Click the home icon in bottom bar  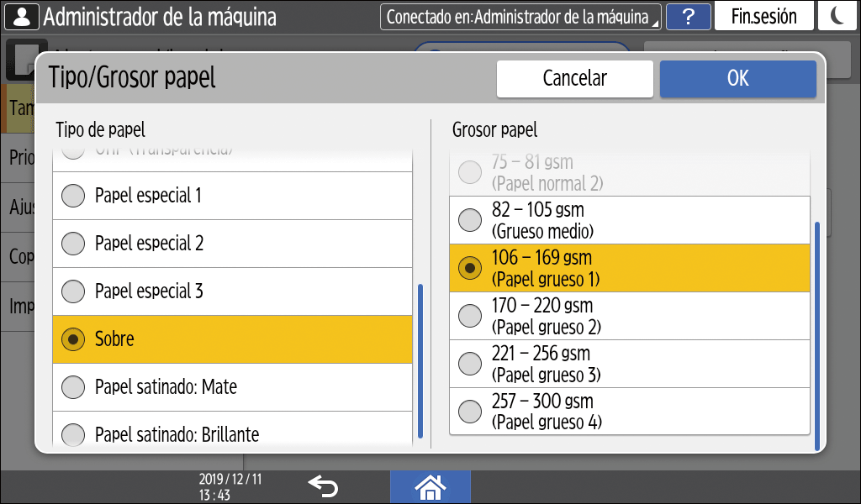tap(430, 486)
